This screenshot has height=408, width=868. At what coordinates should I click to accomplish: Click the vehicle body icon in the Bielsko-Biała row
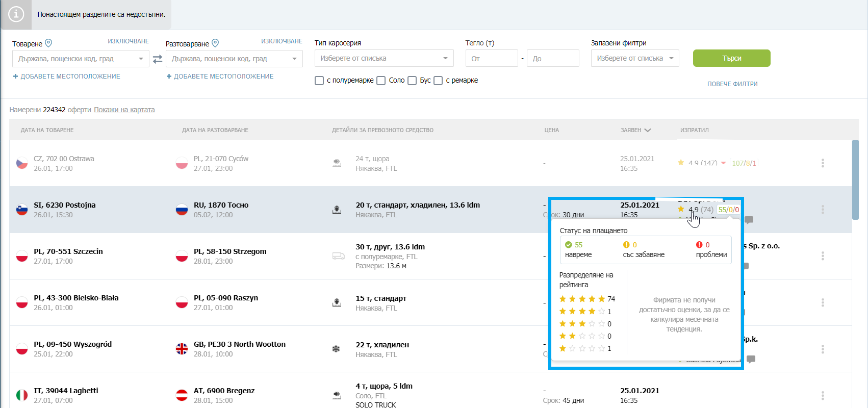tap(337, 302)
